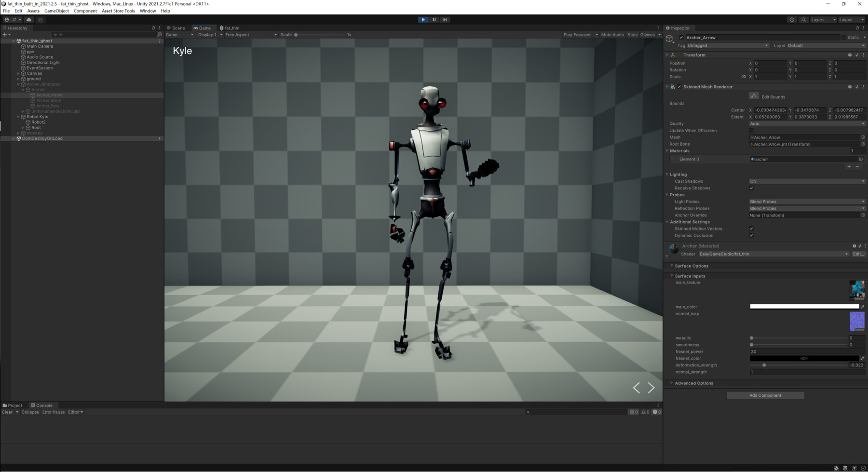This screenshot has width=868, height=472.
Task: Open the Light Probes dropdown
Action: pyautogui.click(x=806, y=202)
